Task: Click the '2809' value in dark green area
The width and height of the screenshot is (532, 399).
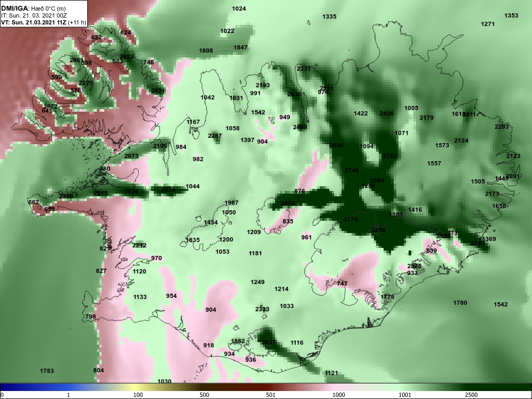Action: [x=288, y=203]
